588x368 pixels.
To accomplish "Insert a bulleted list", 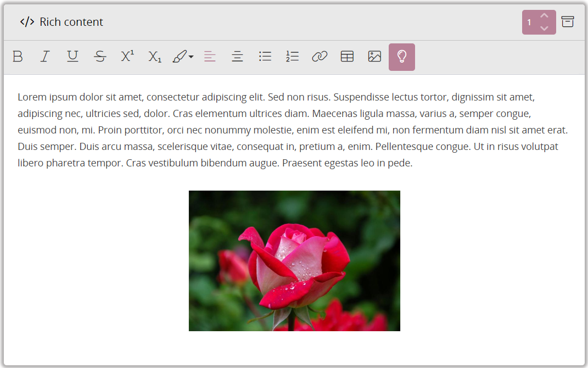I will 265,57.
